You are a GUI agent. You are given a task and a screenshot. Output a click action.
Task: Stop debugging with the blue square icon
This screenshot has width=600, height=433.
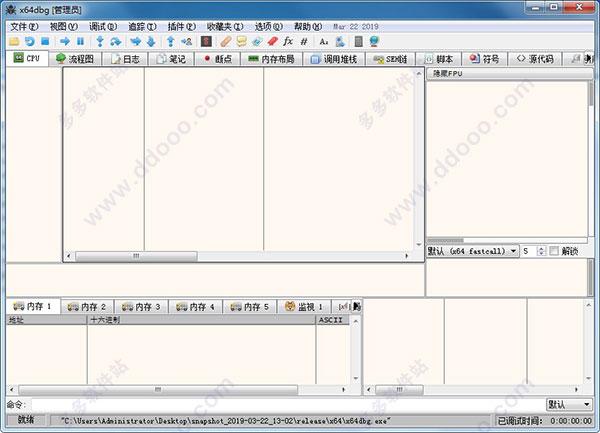point(45,41)
